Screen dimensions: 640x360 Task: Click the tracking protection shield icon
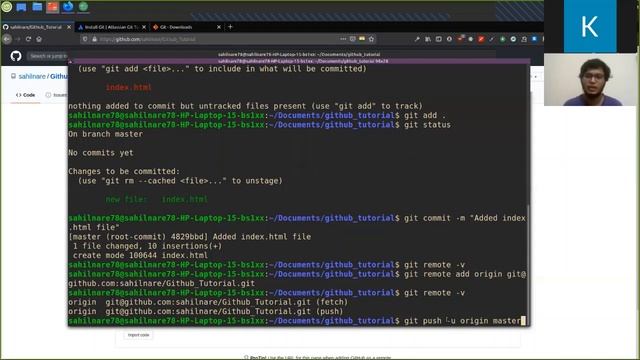[85, 39]
